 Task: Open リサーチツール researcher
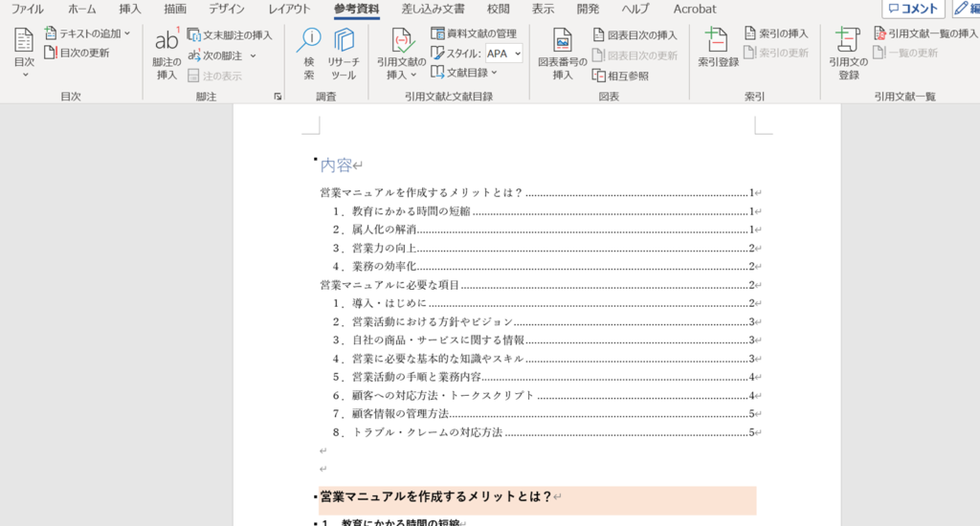coord(344,55)
